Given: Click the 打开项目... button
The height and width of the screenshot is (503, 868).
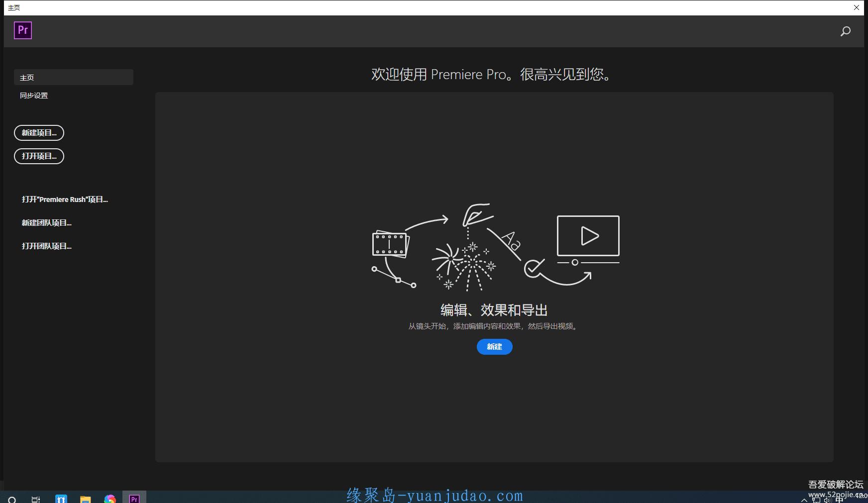Looking at the screenshot, I should 39,156.
